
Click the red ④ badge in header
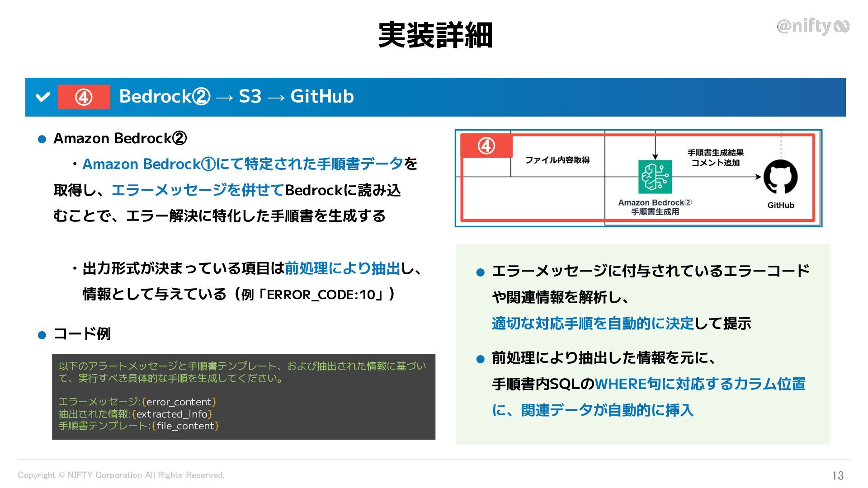pyautogui.click(x=84, y=97)
